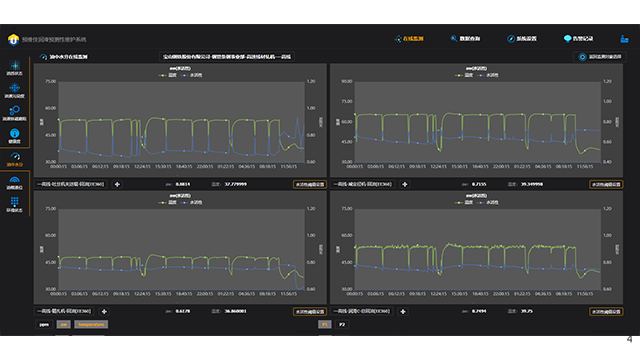The height and width of the screenshot is (360, 640).
Task: Click the temperature value 39.349998
Action: pos(532,184)
